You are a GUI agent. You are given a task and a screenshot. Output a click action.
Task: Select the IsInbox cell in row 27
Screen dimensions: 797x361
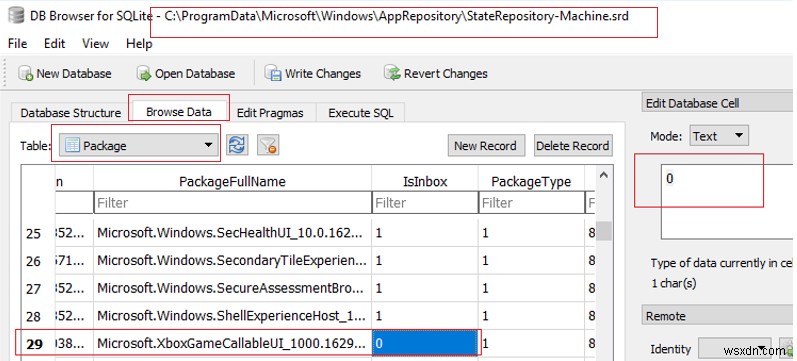tap(424, 289)
